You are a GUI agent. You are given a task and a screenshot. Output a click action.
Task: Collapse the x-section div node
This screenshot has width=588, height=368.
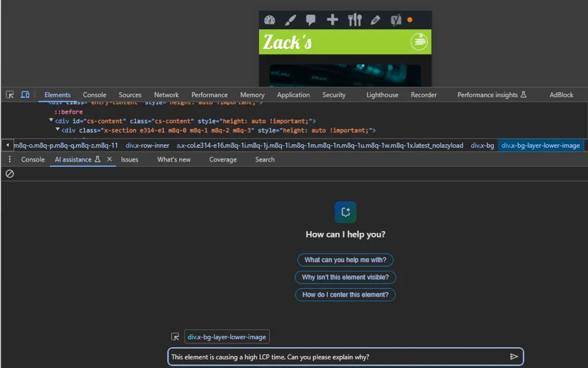[57, 129]
